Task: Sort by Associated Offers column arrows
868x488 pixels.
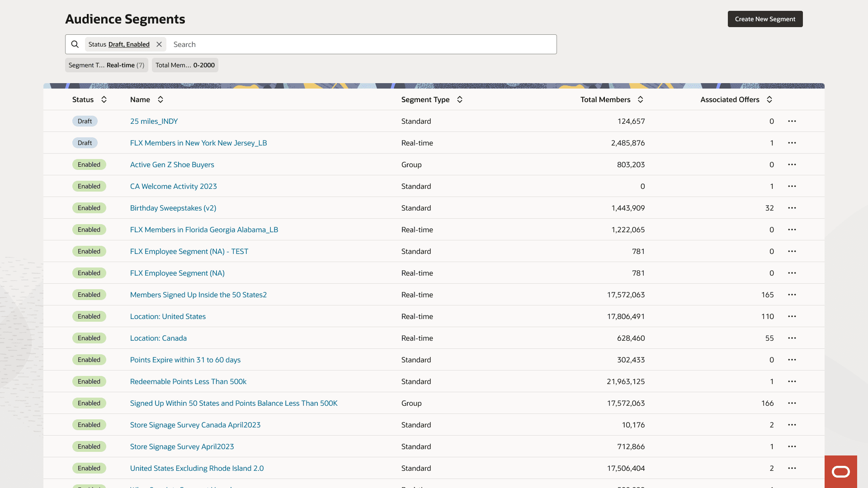Action: tap(769, 99)
